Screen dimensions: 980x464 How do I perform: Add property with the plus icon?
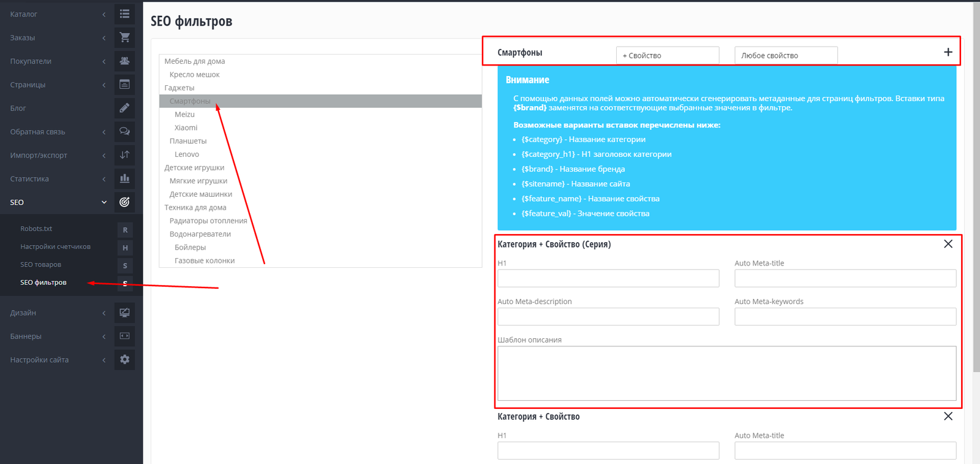pyautogui.click(x=948, y=53)
